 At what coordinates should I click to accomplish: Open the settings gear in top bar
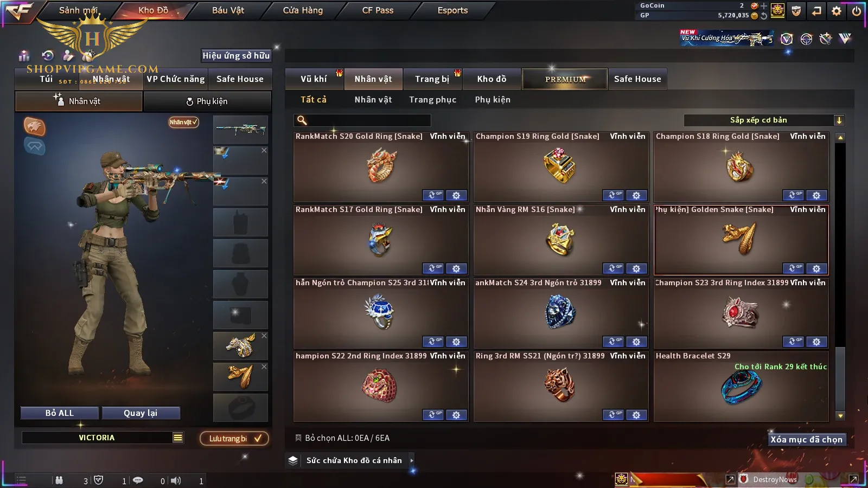click(x=837, y=11)
